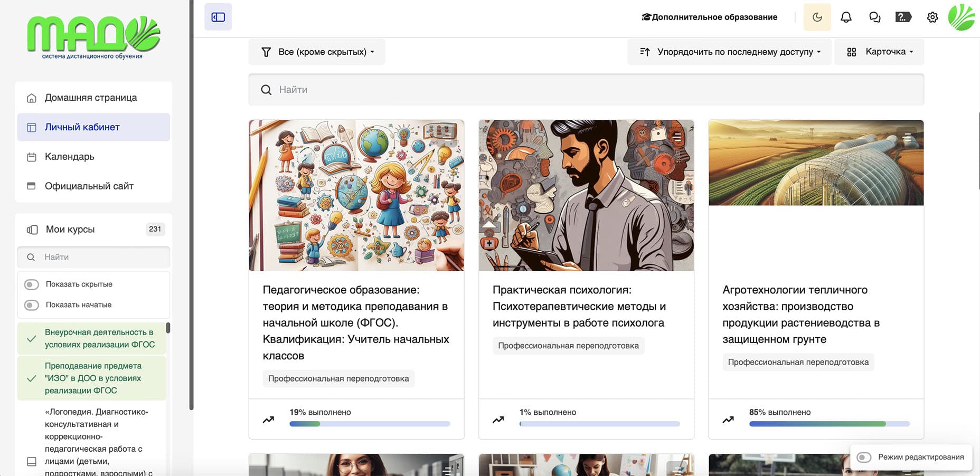Click the checkmark beside Преподавание предмета ИЗО course
The image size is (980, 476).
click(32, 378)
